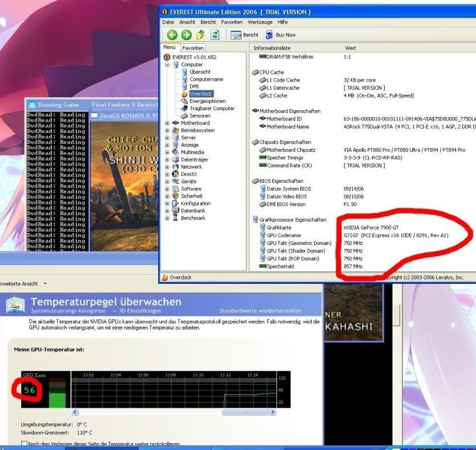Click the Geräte tree icon
The width and height of the screenshot is (476, 450).
coord(175,181)
